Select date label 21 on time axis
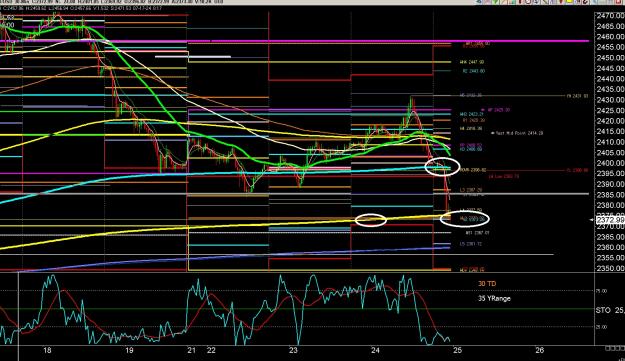 192,351
